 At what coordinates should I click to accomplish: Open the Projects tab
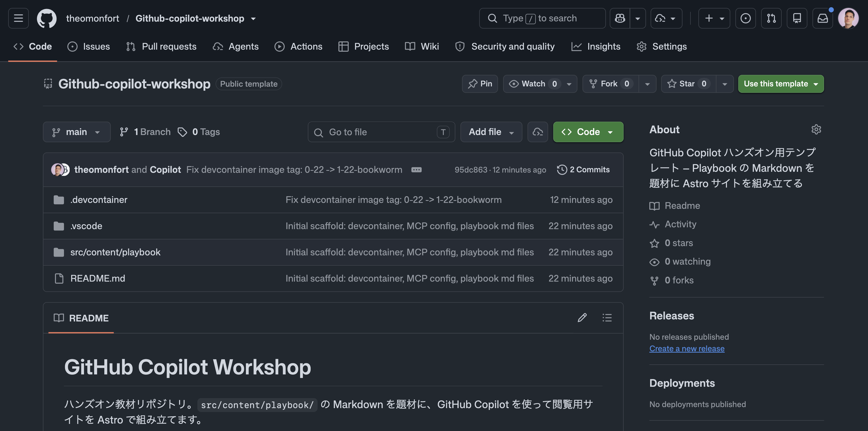point(364,47)
